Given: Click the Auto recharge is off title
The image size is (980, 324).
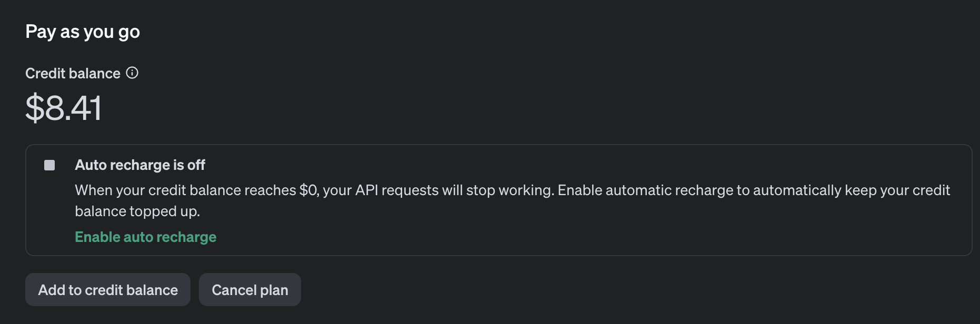Looking at the screenshot, I should [140, 165].
